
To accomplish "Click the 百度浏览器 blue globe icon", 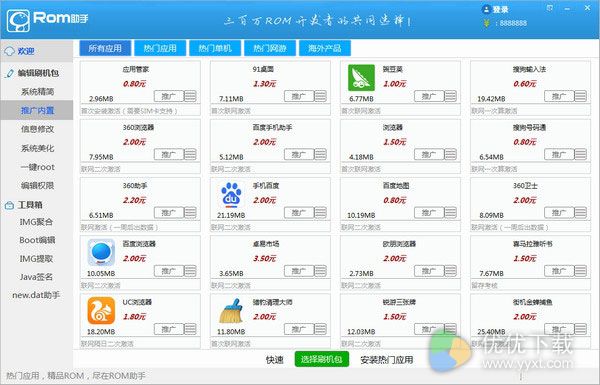I will click(x=101, y=253).
